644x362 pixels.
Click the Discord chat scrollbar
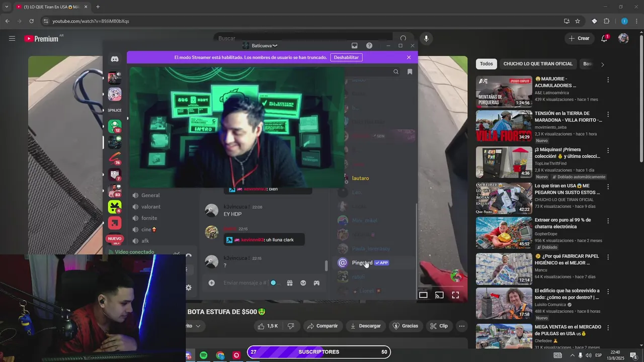click(327, 265)
